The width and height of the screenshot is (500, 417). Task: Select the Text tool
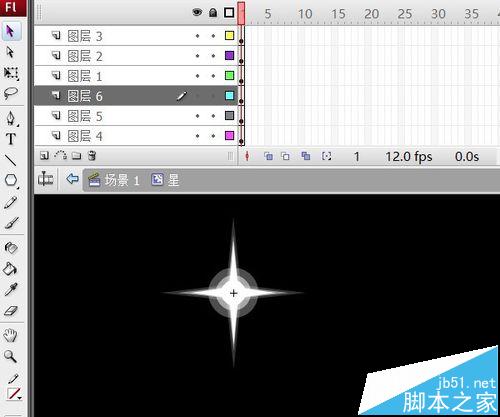coord(11,139)
